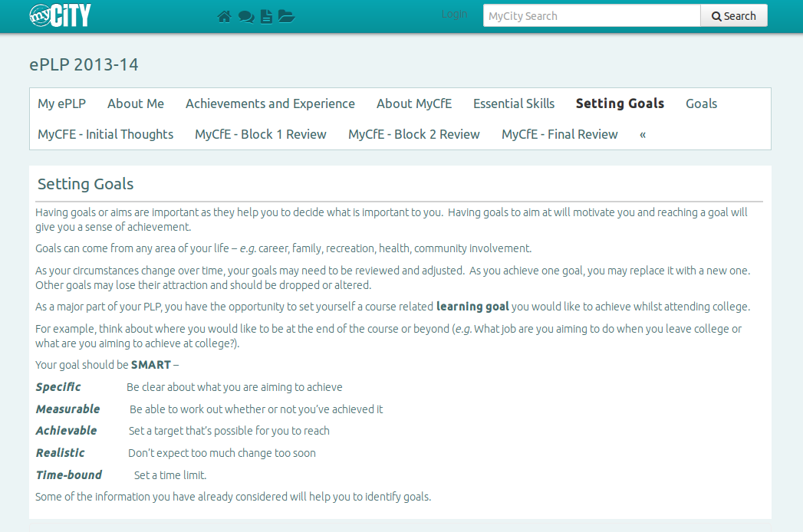Open the chat bubbles icon
803x532 pixels.
tap(246, 17)
